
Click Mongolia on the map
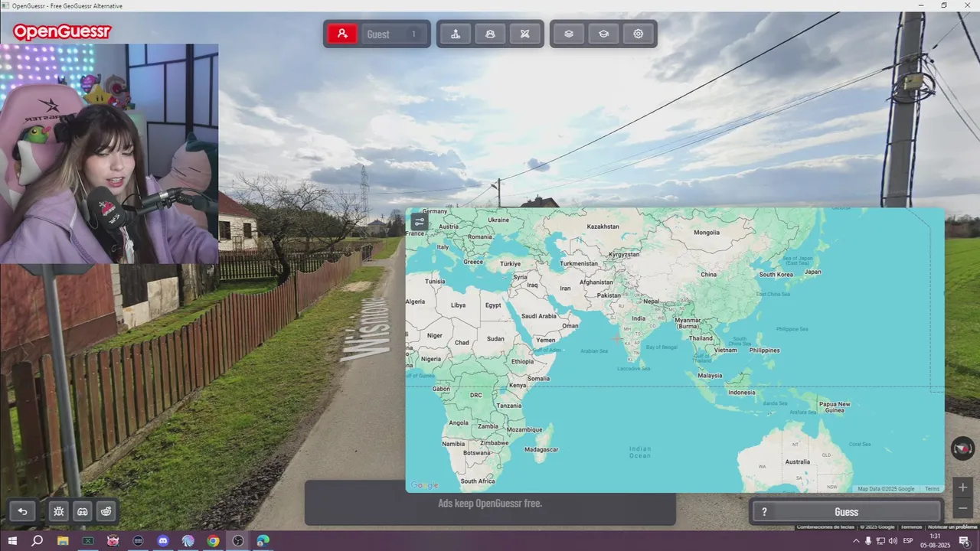point(707,232)
